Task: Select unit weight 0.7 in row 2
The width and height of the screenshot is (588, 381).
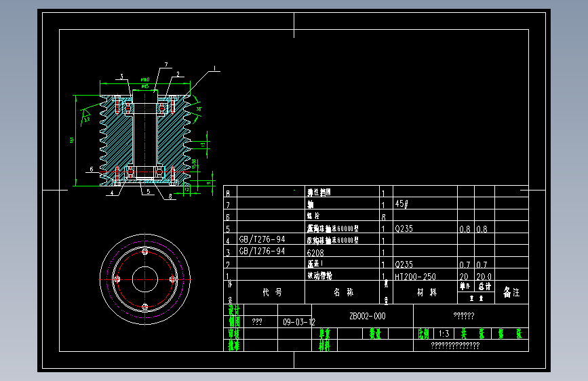Action: 465,265
